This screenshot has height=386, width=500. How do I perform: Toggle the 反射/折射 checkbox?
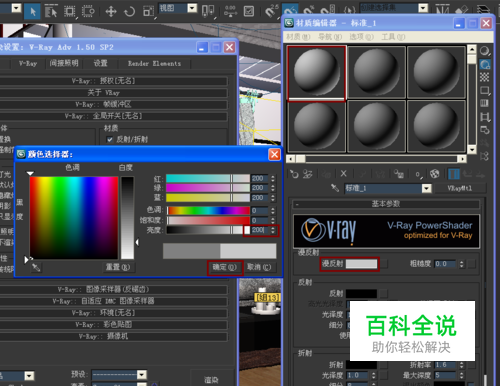[110, 140]
